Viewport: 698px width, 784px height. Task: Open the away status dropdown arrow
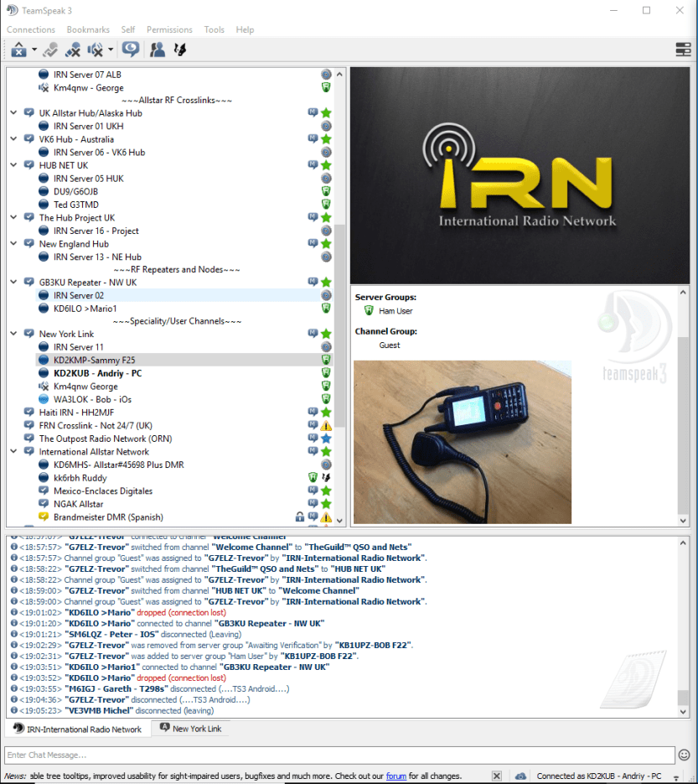pyautogui.click(x=34, y=49)
